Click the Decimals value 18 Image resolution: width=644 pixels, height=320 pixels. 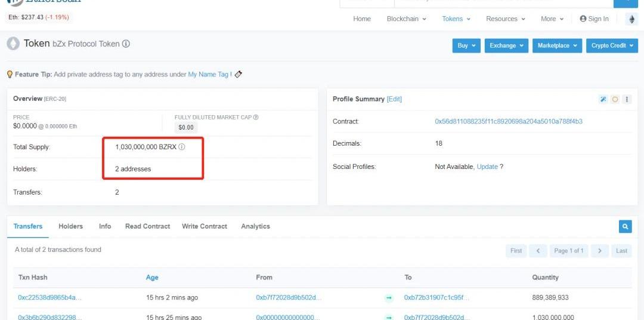point(439,143)
